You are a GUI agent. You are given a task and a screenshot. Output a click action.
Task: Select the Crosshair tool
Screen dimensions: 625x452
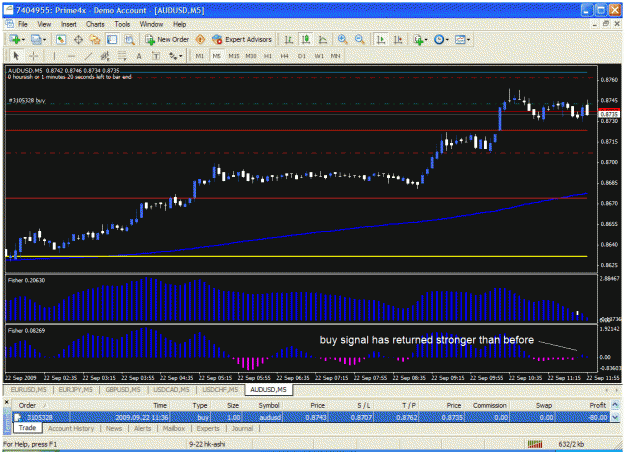click(x=34, y=56)
